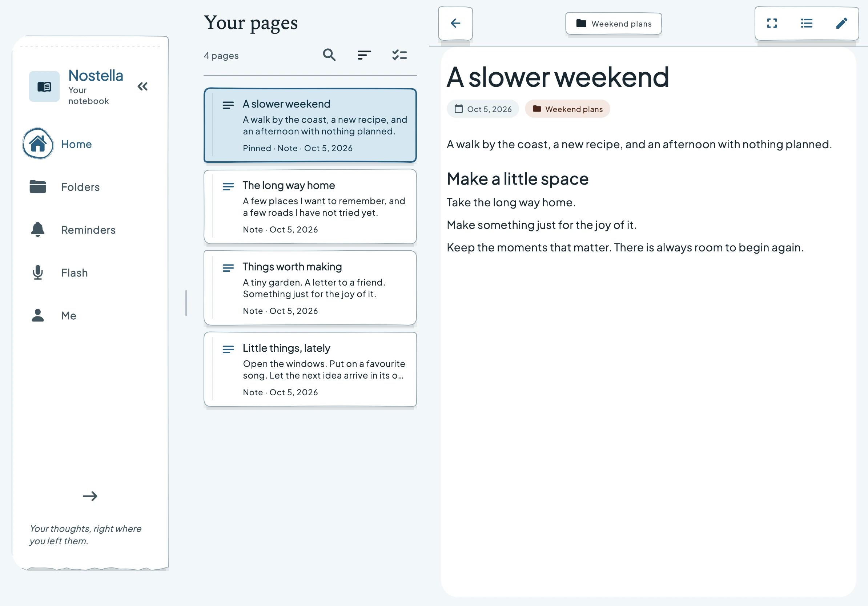Click the Oct 5, 2026 date chip
This screenshot has width=868, height=606.
click(x=483, y=109)
